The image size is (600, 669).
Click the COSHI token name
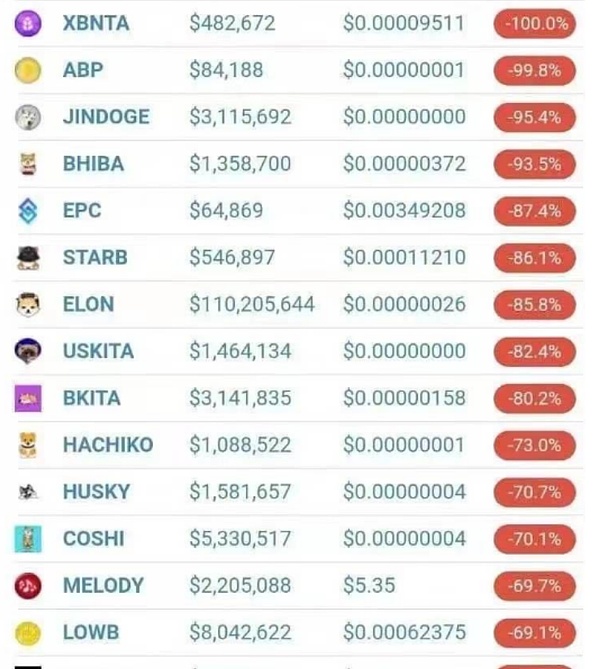[x=94, y=539]
